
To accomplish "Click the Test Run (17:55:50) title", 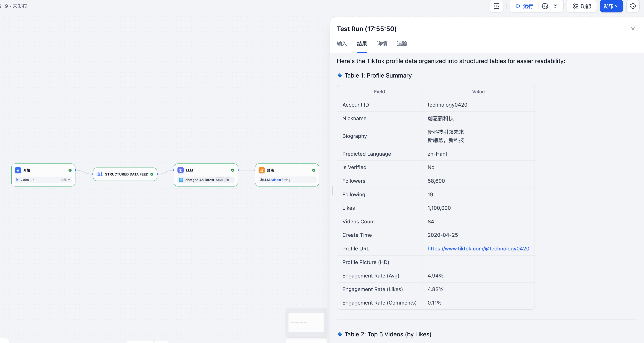I will click(366, 29).
